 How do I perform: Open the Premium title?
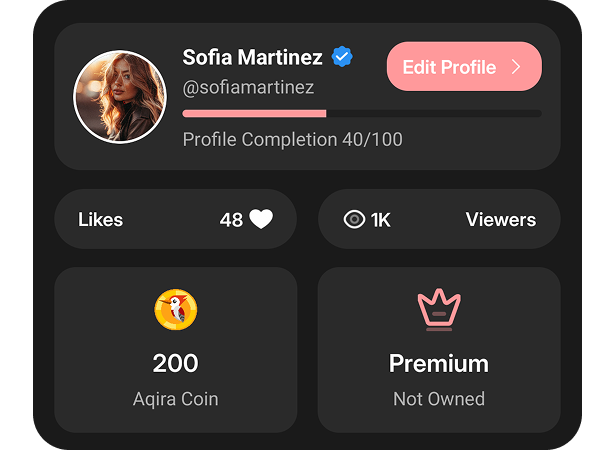pyautogui.click(x=439, y=363)
